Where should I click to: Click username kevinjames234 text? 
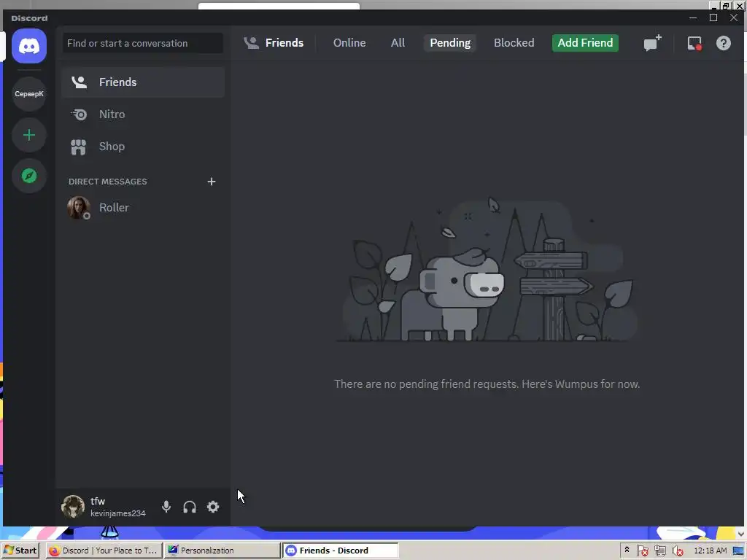(x=118, y=513)
